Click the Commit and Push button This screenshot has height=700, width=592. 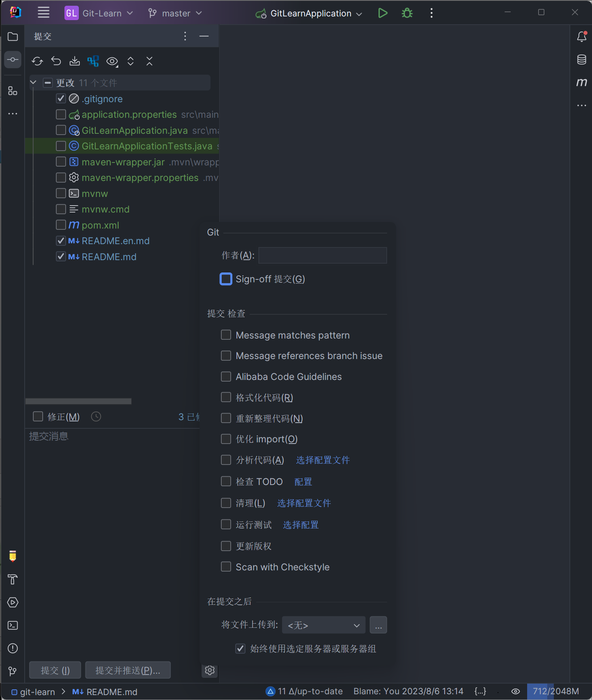[128, 670]
